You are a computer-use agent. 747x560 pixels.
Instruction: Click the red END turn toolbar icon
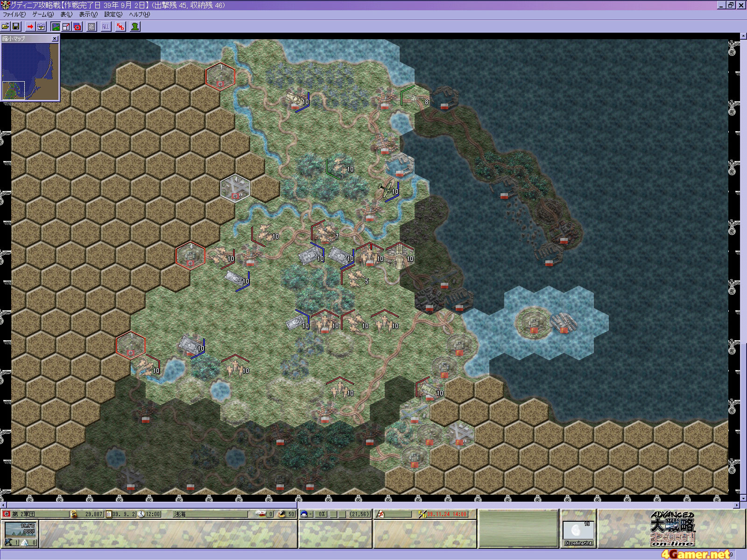120,27
